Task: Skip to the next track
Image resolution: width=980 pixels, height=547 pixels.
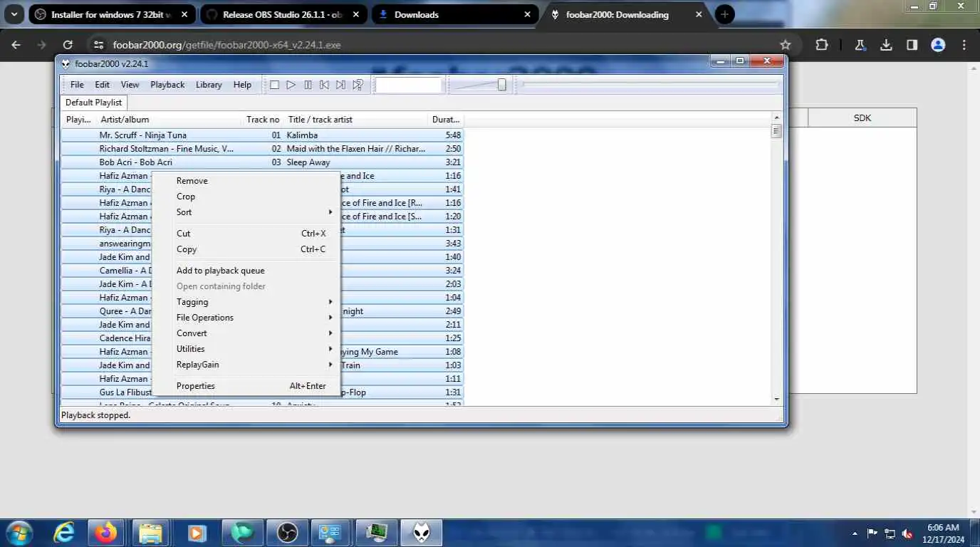Action: 340,85
